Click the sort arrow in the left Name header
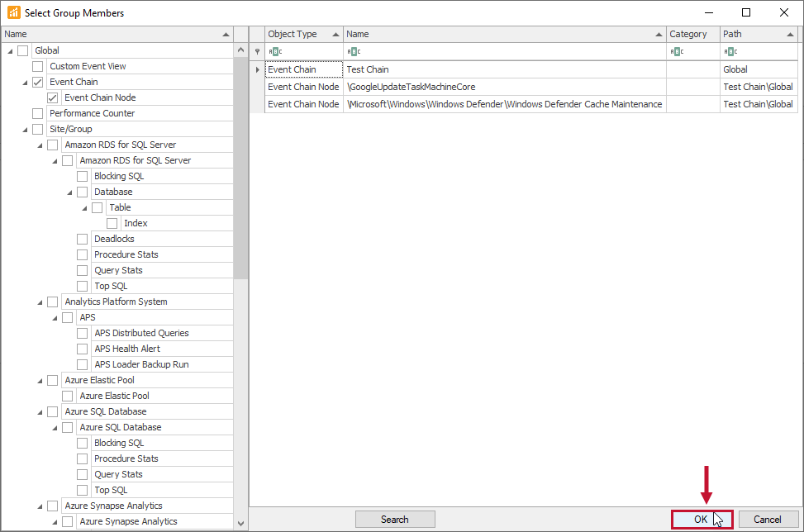This screenshot has height=532, width=804. click(225, 34)
